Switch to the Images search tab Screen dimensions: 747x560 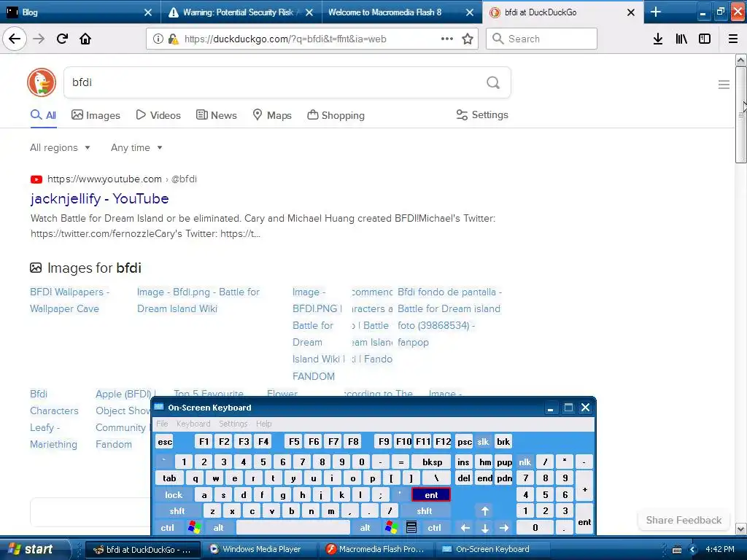coord(96,115)
